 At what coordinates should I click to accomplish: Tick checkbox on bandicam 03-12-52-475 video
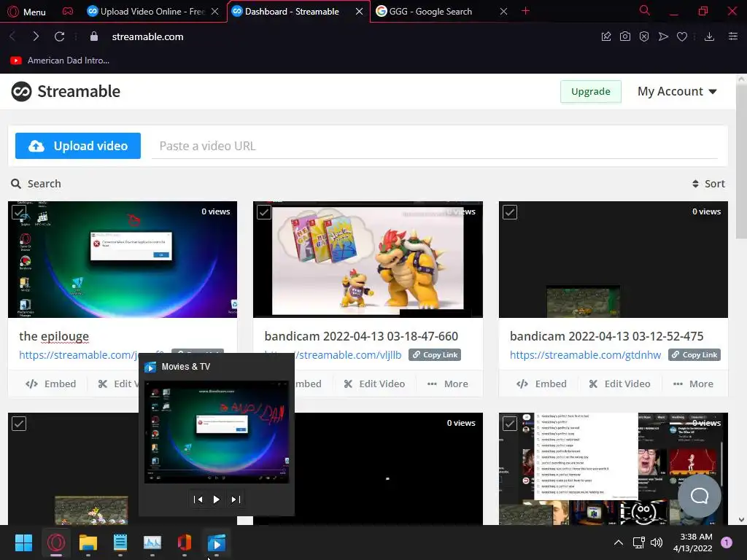(510, 212)
